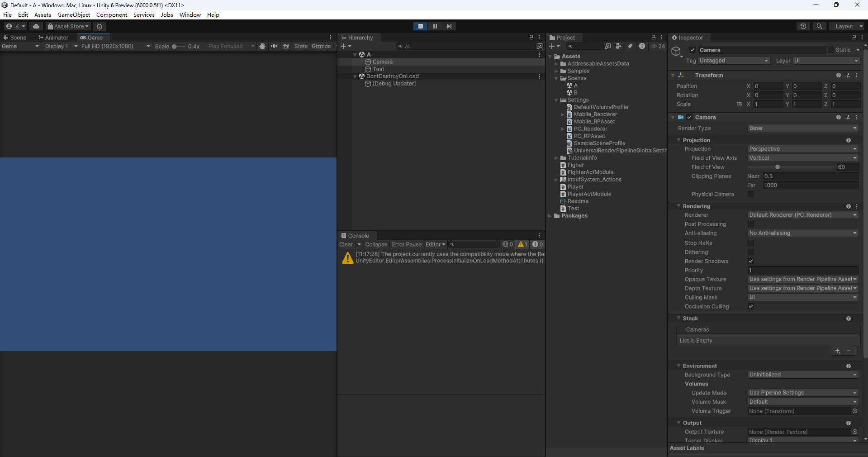Screen dimensions: 868x457
Task: Click the Transform component settings gear icon
Action: click(x=848, y=75)
